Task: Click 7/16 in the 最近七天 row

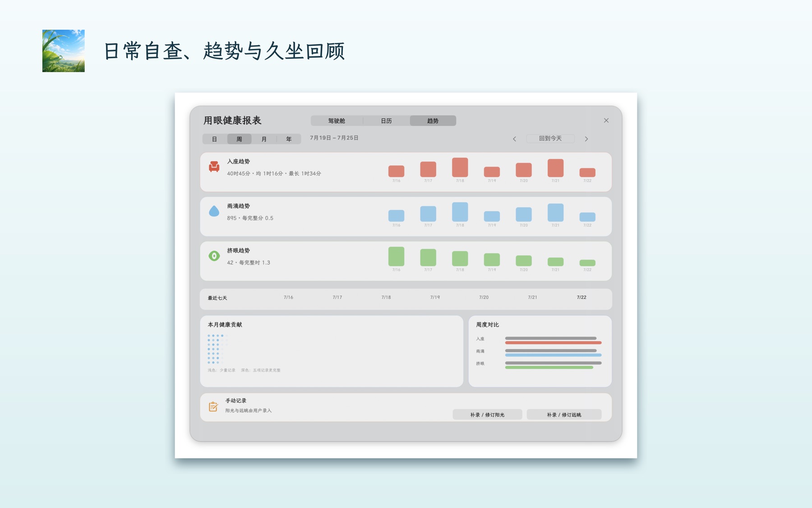Action: pyautogui.click(x=288, y=298)
